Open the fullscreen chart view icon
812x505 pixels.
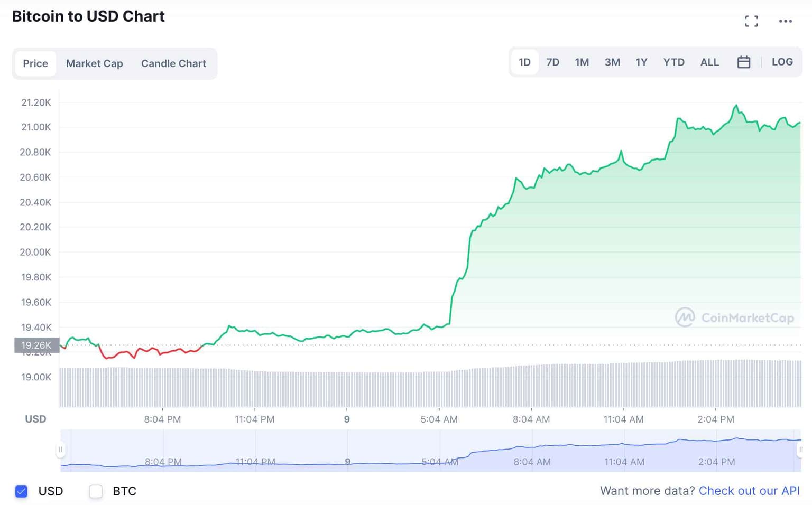(751, 21)
